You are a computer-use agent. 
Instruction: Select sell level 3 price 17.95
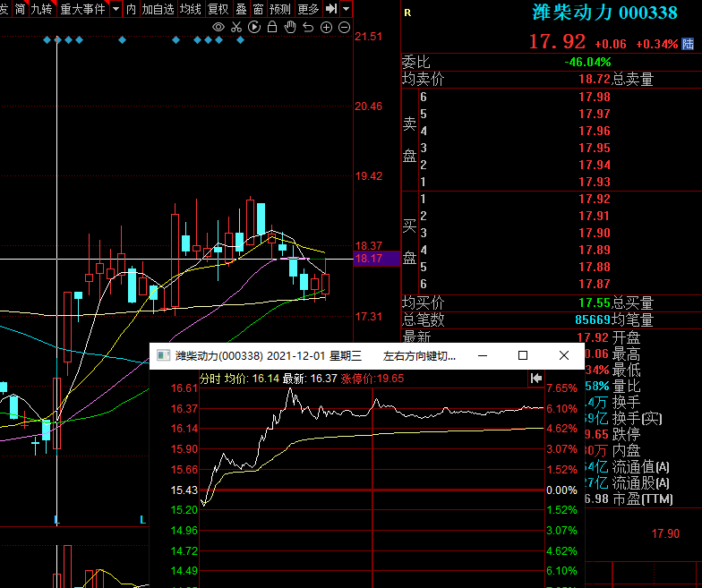coord(595,148)
